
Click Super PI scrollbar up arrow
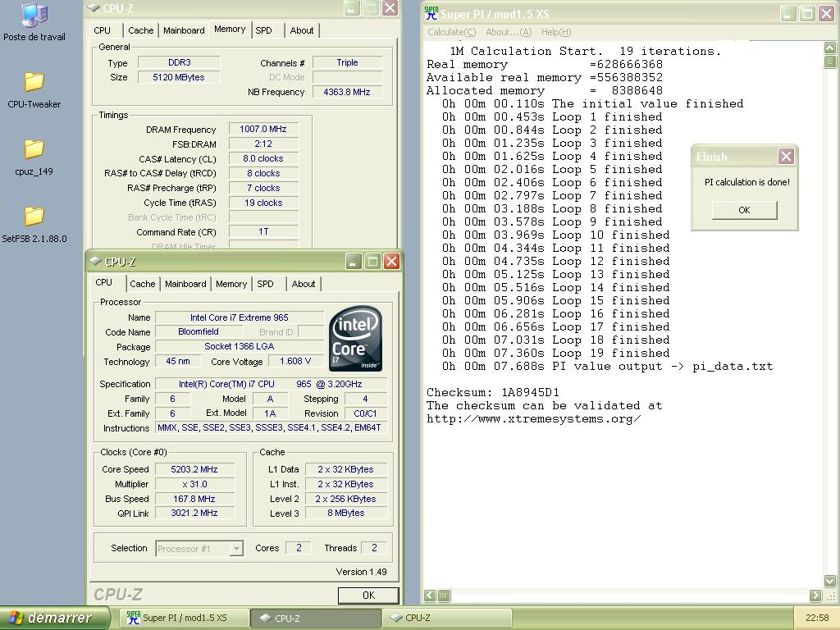coord(830,48)
